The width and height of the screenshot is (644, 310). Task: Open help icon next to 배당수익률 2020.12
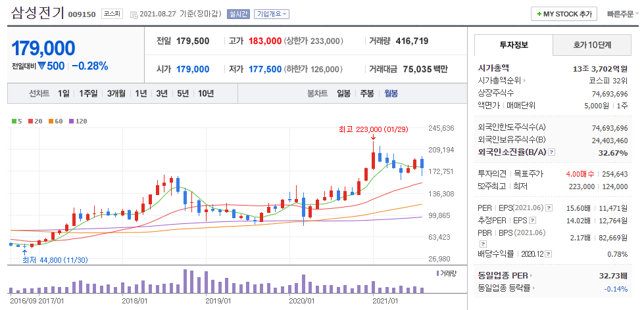coord(549,254)
